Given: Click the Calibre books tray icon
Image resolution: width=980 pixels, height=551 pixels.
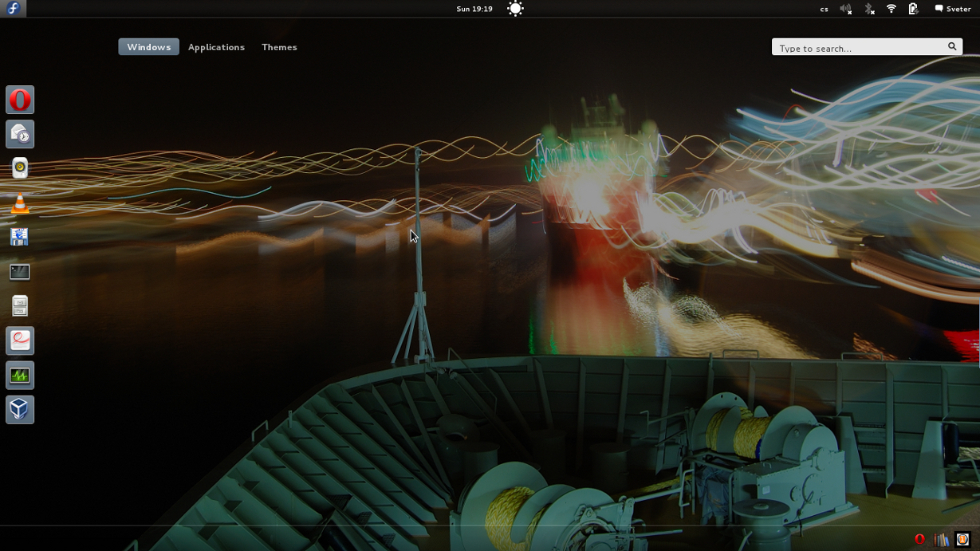Looking at the screenshot, I should click(942, 540).
